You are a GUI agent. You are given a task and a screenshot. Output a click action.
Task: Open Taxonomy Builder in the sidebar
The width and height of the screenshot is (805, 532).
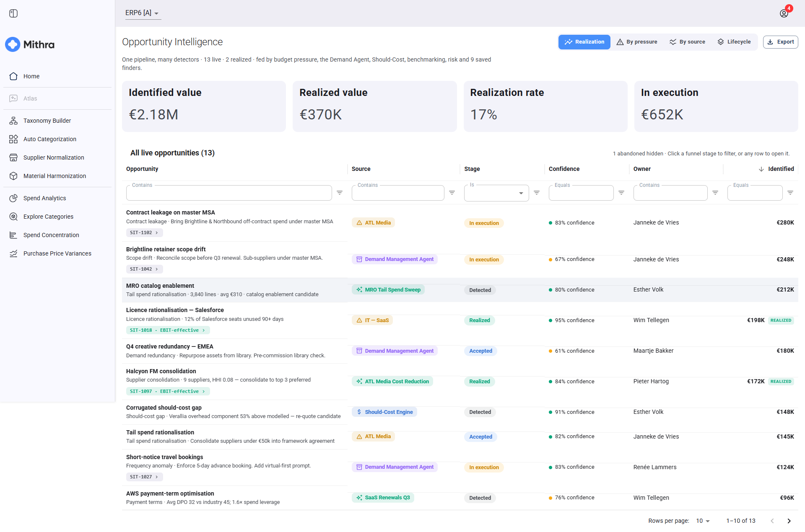pyautogui.click(x=57, y=121)
